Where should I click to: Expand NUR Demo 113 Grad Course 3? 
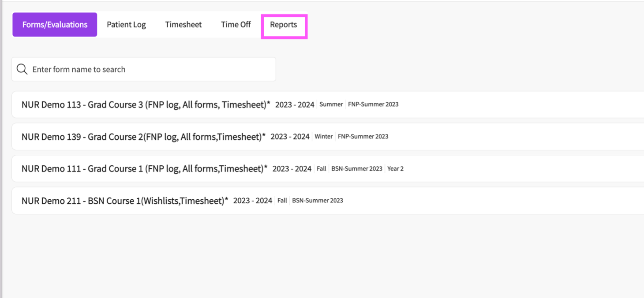pyautogui.click(x=146, y=104)
